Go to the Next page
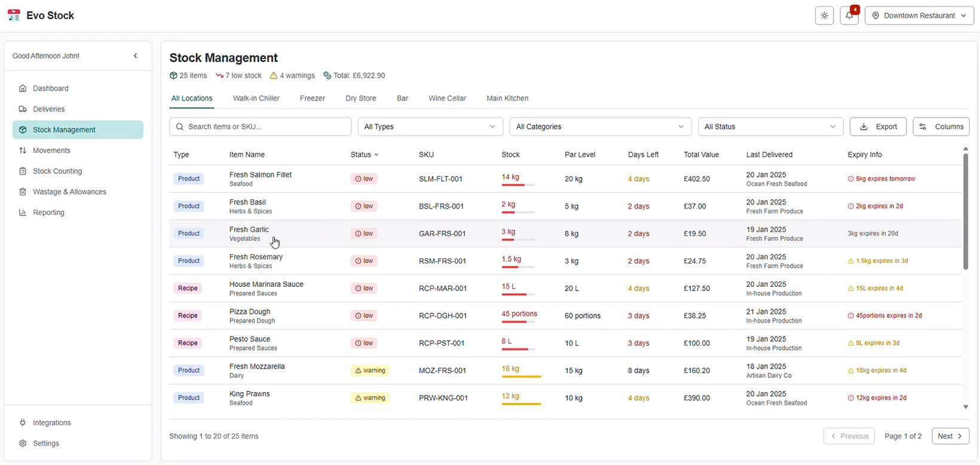This screenshot has width=980, height=465. point(950,436)
